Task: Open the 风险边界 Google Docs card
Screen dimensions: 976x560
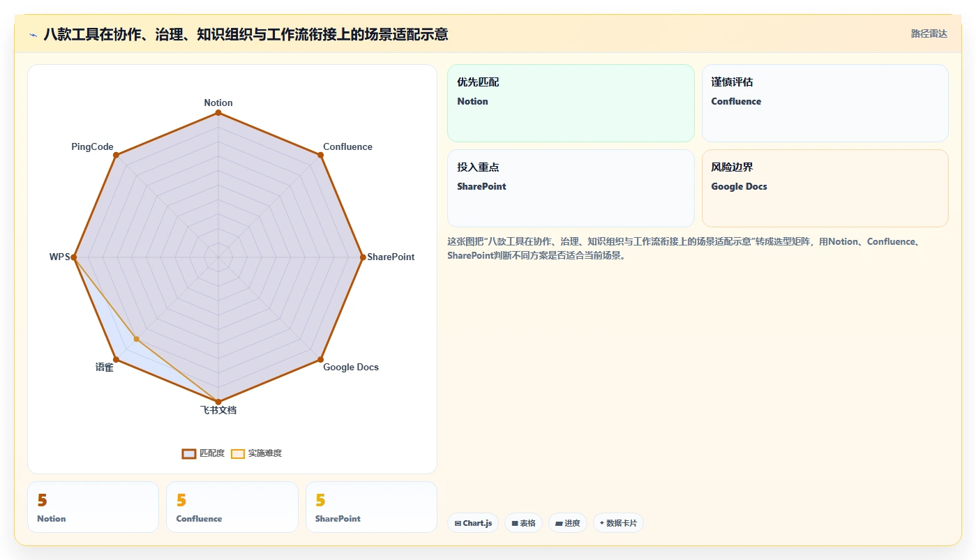Action: coord(825,188)
